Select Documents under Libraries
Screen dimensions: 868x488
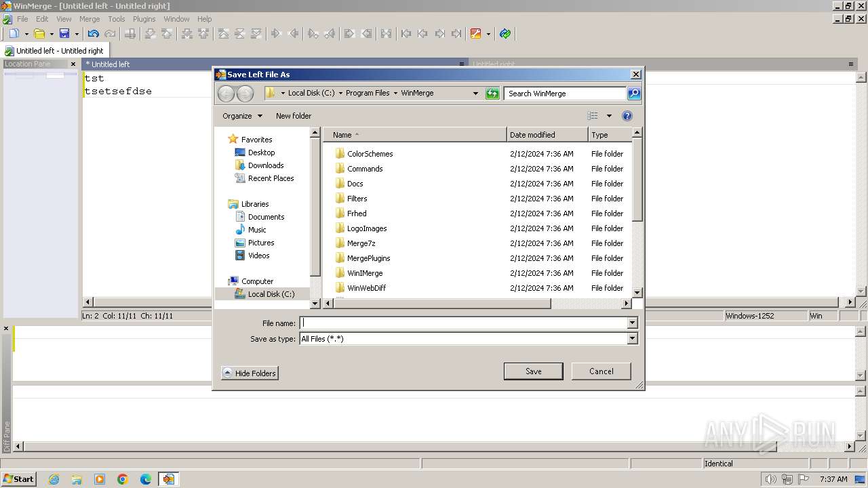pyautogui.click(x=266, y=217)
